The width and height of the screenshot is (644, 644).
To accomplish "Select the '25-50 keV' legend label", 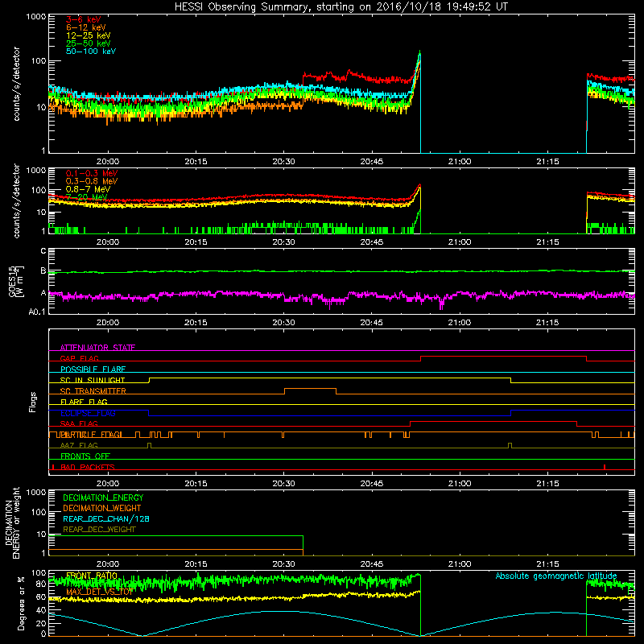I will [x=88, y=43].
